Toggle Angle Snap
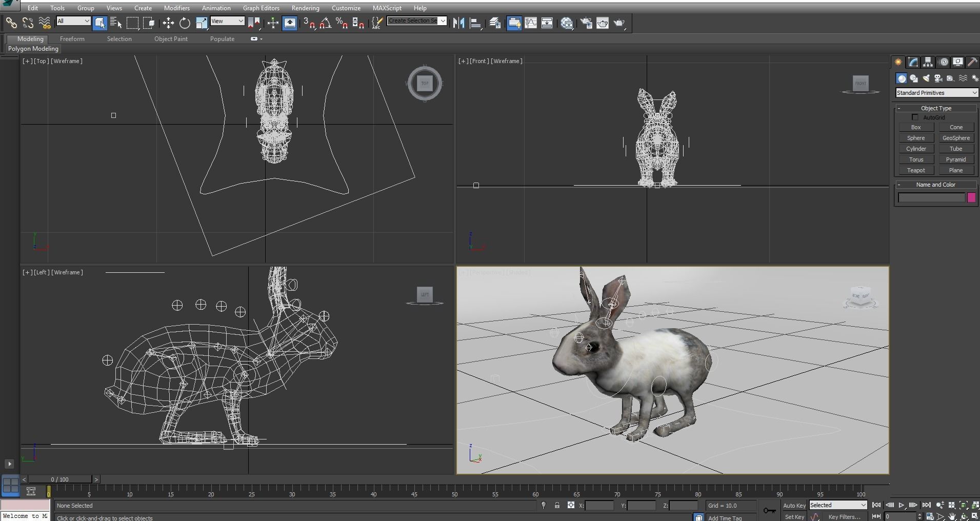This screenshot has height=521, width=980. pyautogui.click(x=325, y=23)
